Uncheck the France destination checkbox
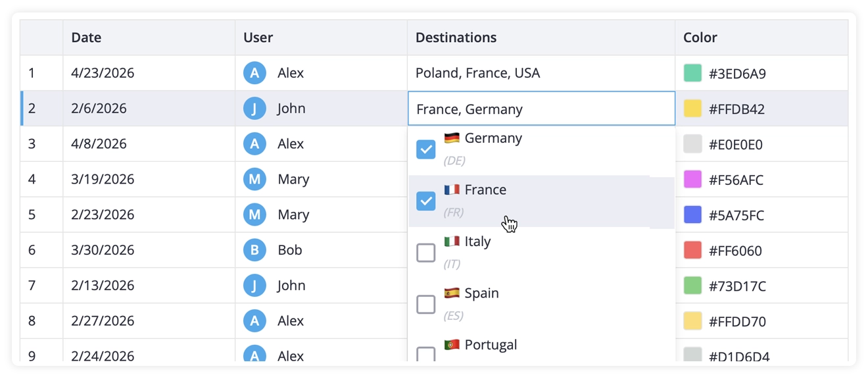The width and height of the screenshot is (868, 383). [x=426, y=201]
